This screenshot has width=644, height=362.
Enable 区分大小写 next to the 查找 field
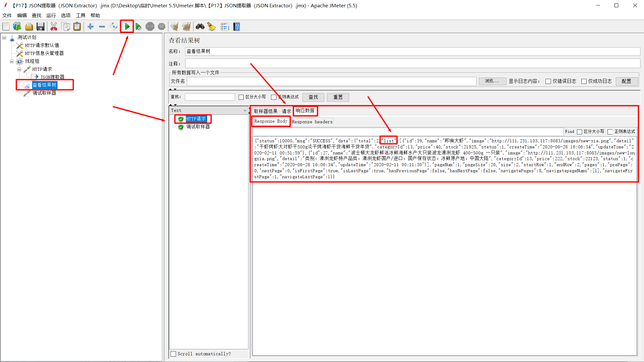(x=241, y=97)
